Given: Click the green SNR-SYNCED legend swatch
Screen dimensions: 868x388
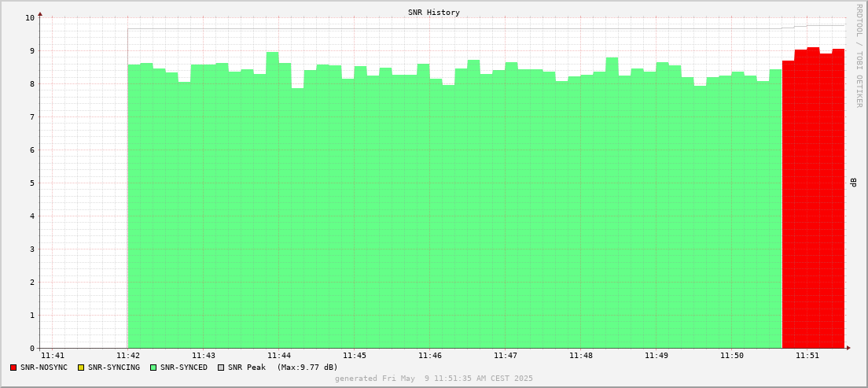Looking at the screenshot, I should (x=153, y=368).
